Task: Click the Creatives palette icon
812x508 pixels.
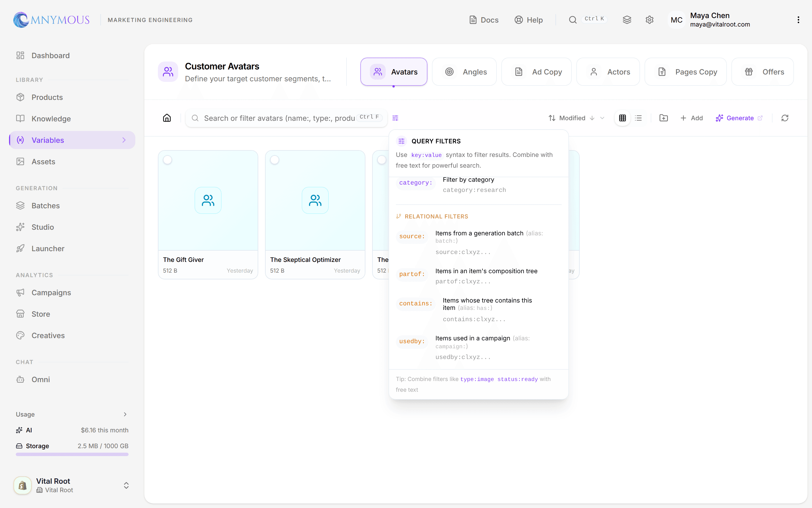Action: (x=21, y=336)
